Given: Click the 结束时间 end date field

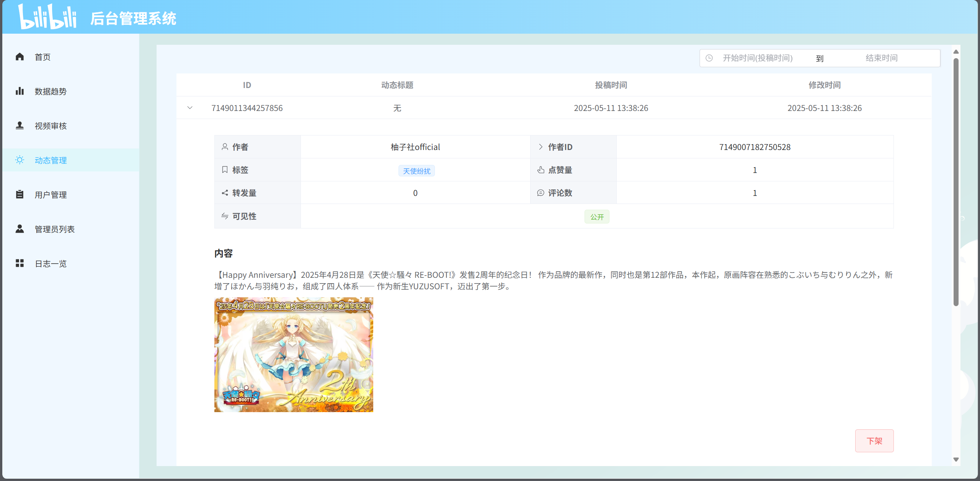Looking at the screenshot, I should (x=881, y=58).
